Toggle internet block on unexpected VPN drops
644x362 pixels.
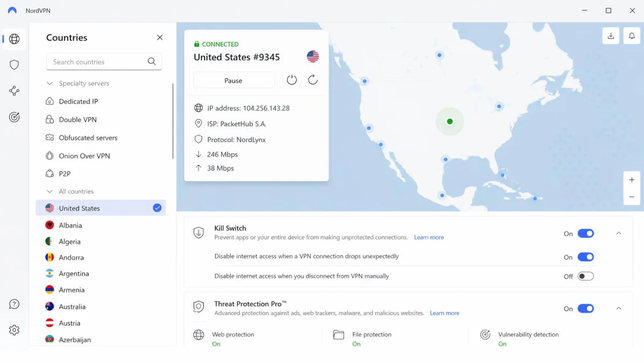point(586,257)
